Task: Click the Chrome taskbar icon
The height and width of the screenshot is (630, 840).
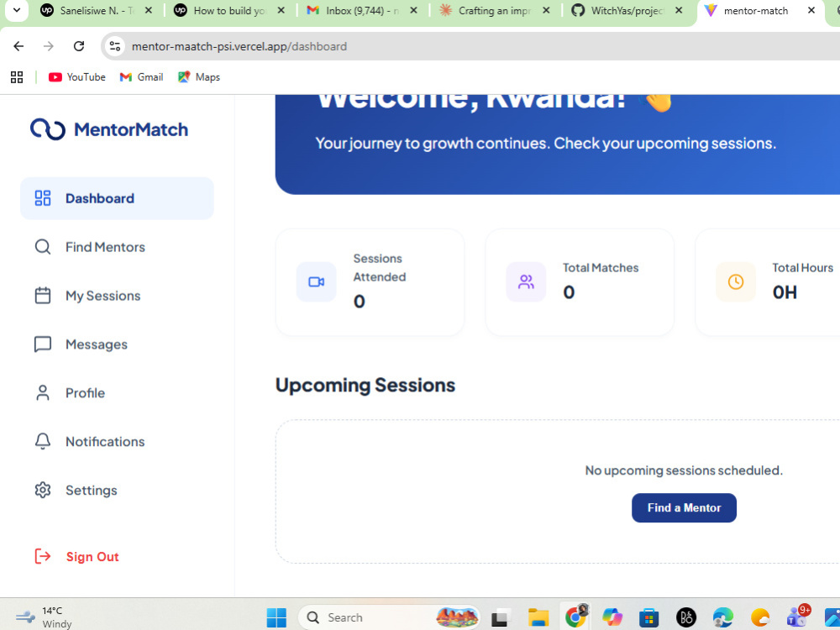Action: tap(575, 617)
